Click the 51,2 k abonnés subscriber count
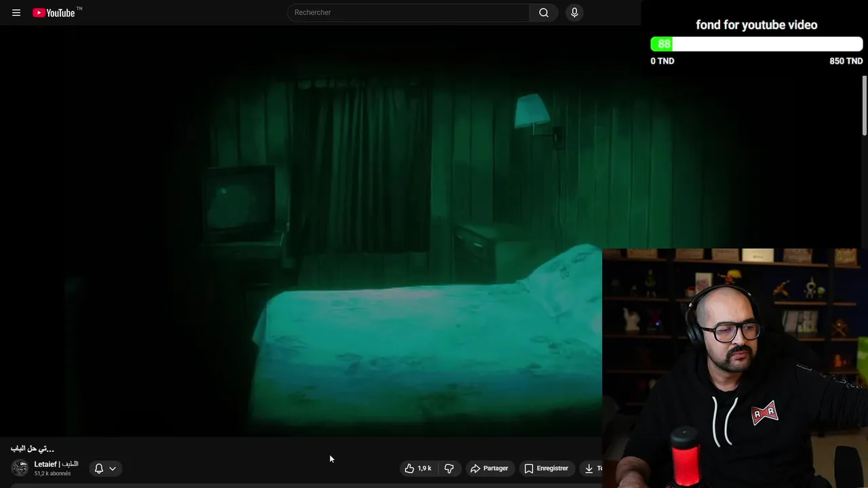 pyautogui.click(x=53, y=474)
